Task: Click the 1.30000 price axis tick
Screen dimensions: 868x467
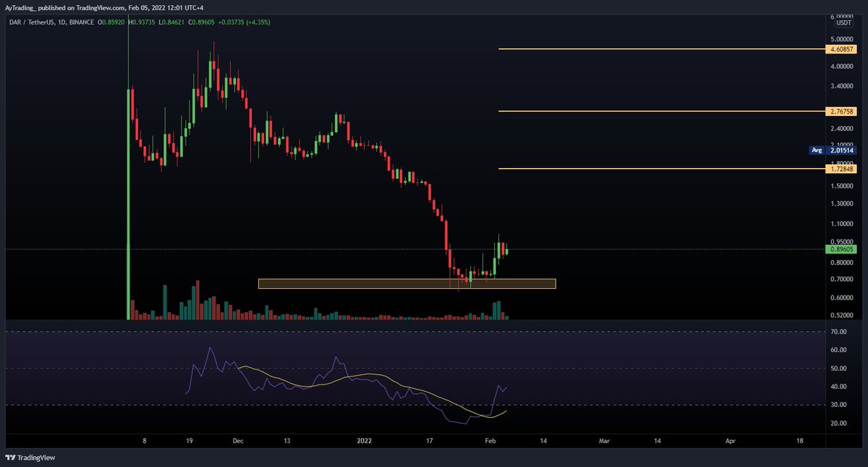Action: click(842, 204)
